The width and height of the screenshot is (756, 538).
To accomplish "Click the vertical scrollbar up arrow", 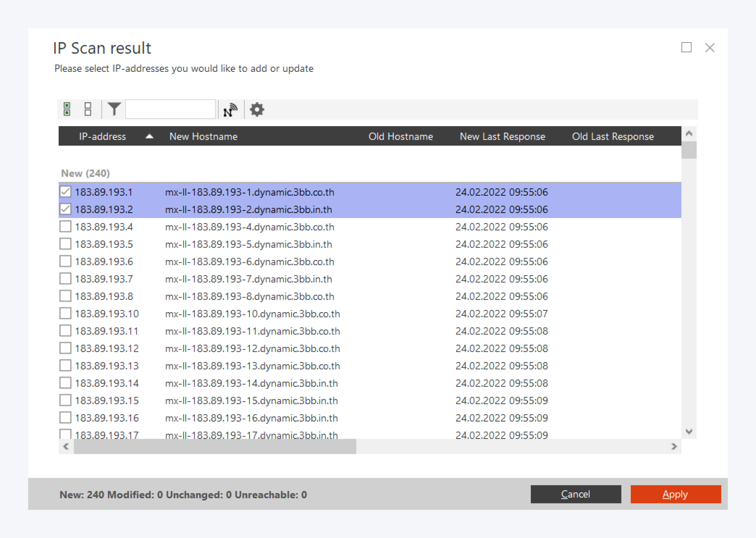I will (x=689, y=134).
